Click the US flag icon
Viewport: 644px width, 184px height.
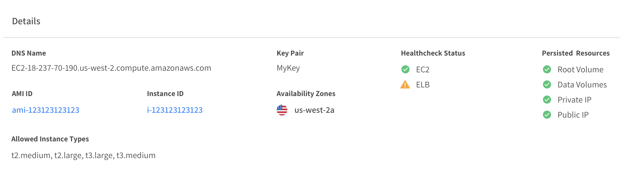tap(282, 110)
